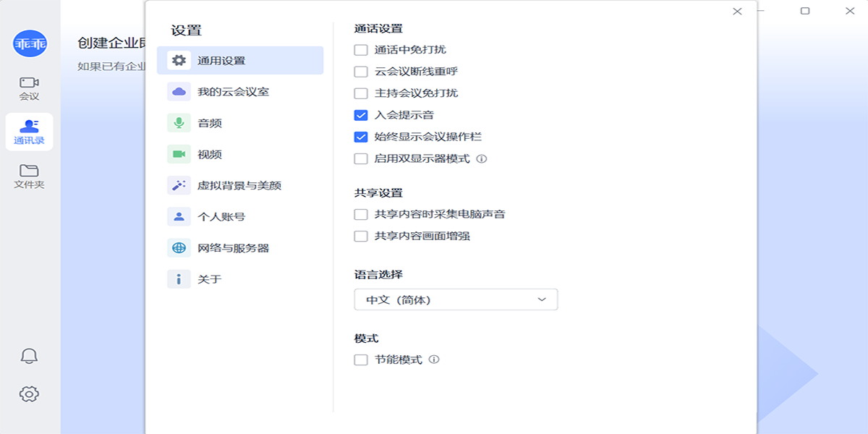This screenshot has width=868, height=434.
Task: Disable 始终显示会议操作栏 checkbox
Action: pos(361,137)
